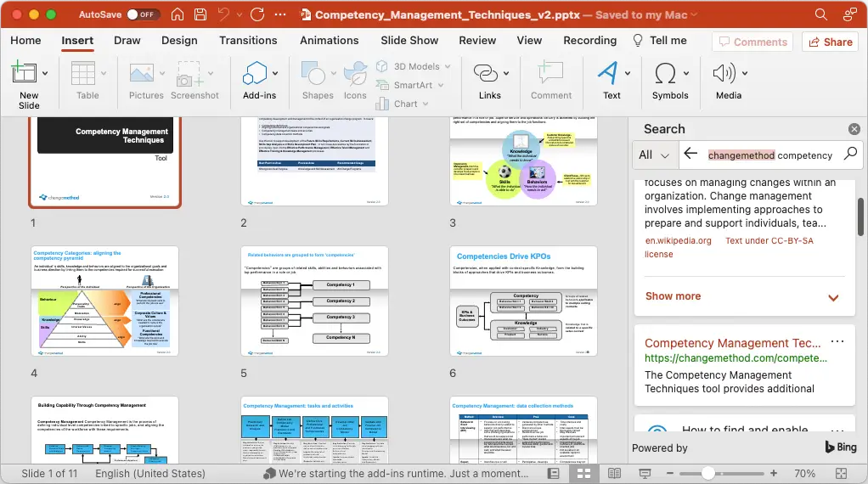This screenshot has width=868, height=484.
Task: Select slide 6 Competencies Drive KPOs thumbnail
Action: (x=524, y=301)
